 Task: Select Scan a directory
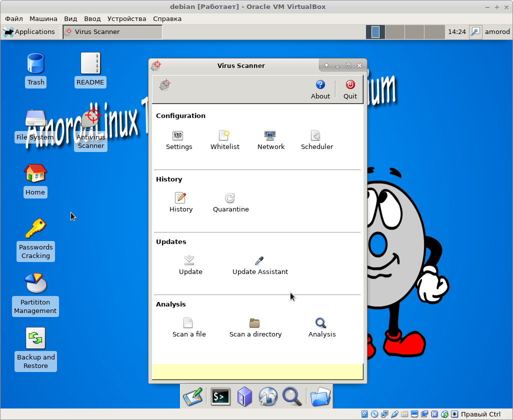coord(255,323)
